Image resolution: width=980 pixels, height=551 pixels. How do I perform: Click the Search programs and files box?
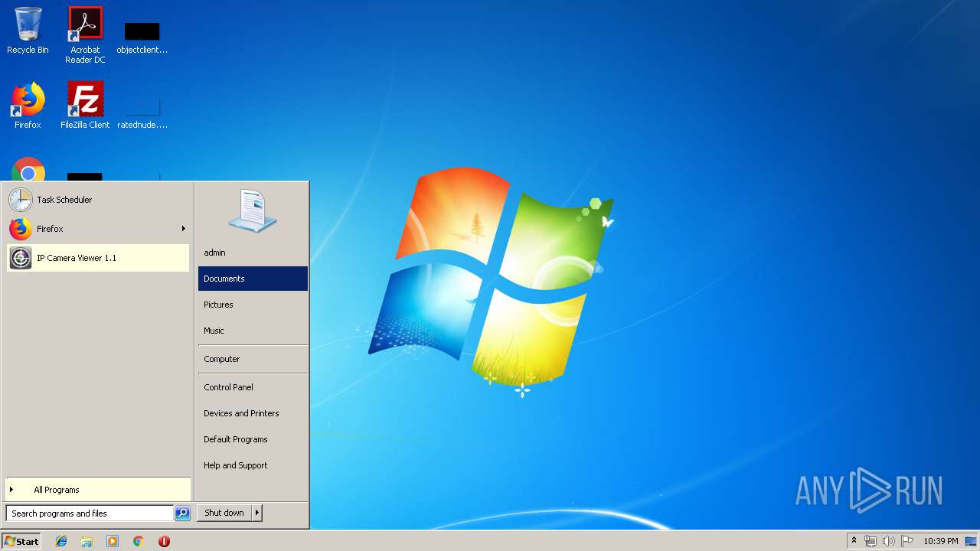pyautogui.click(x=90, y=514)
